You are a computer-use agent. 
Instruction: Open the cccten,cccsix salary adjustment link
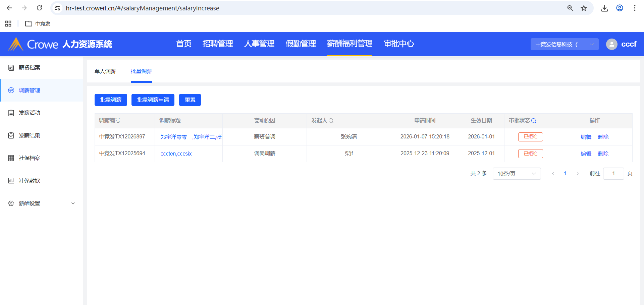[176, 154]
